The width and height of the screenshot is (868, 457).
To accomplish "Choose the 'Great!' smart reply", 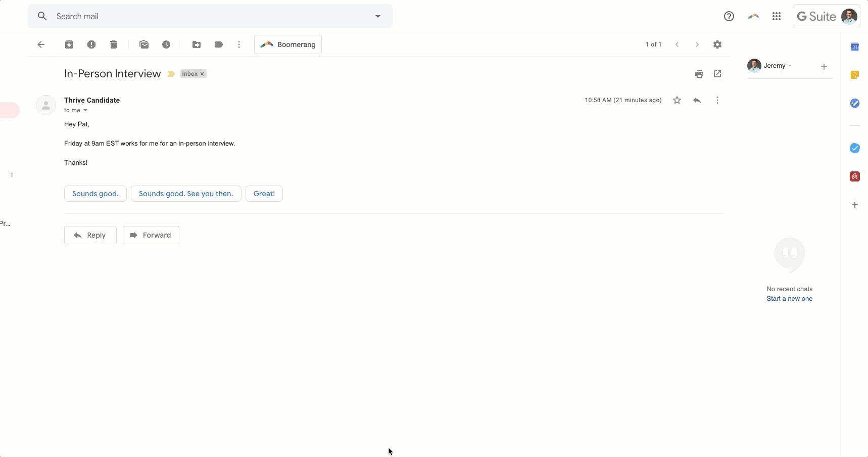I will pyautogui.click(x=264, y=194).
